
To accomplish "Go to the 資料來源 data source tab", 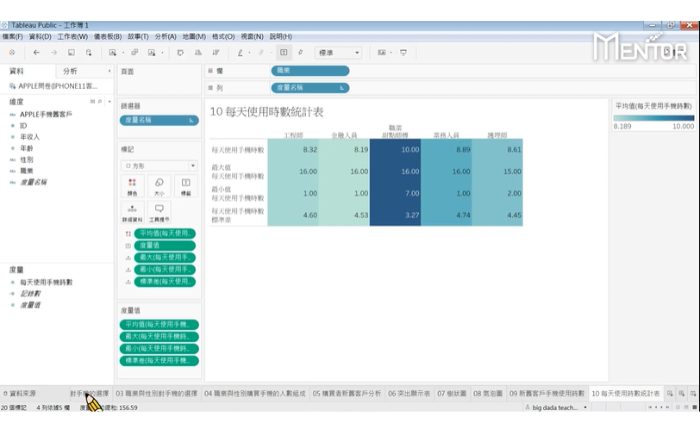I will [20, 394].
